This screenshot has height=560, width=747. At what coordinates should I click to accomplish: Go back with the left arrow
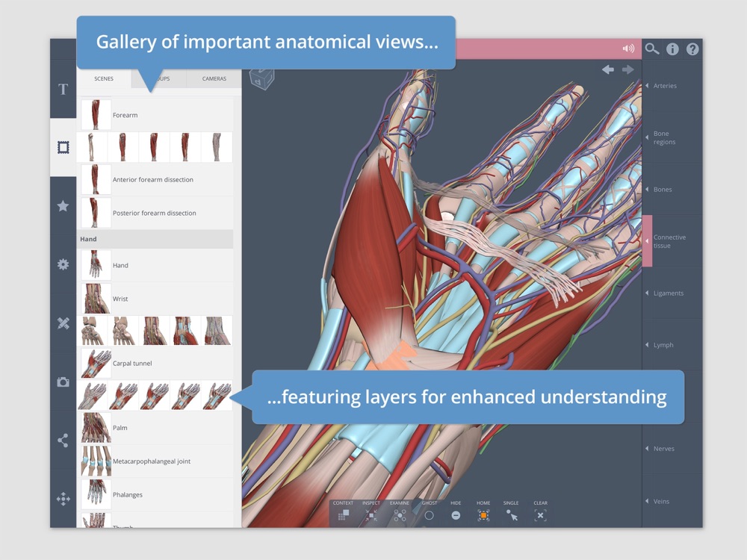[x=607, y=69]
